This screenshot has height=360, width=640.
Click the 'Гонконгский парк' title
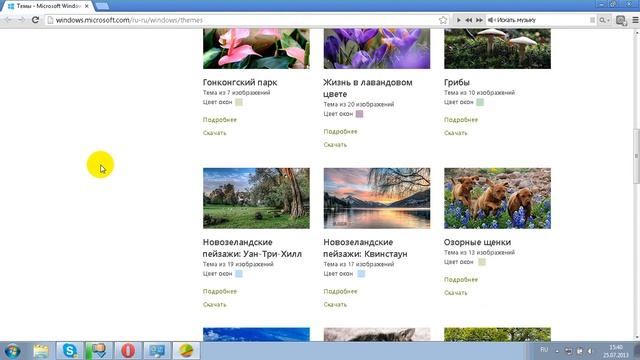(x=240, y=82)
